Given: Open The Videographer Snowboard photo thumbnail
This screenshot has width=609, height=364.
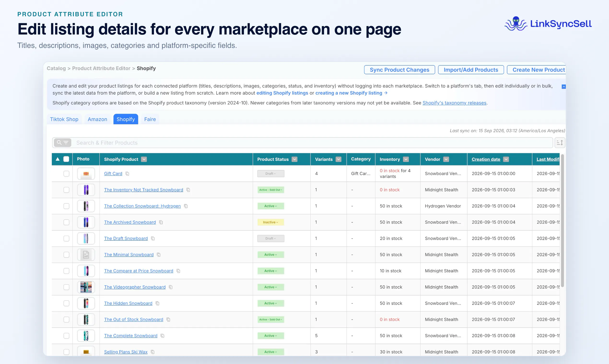Looking at the screenshot, I should click(x=86, y=287).
